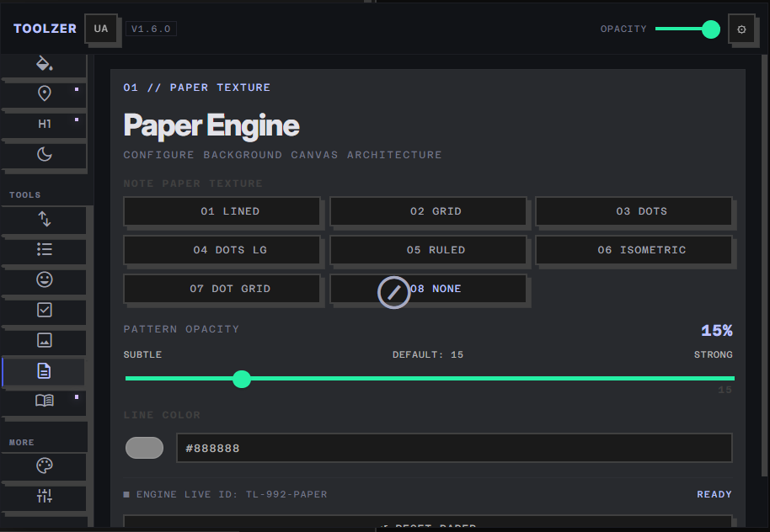Open the color palette icon
Screen dimensions: 770x532
pos(44,465)
